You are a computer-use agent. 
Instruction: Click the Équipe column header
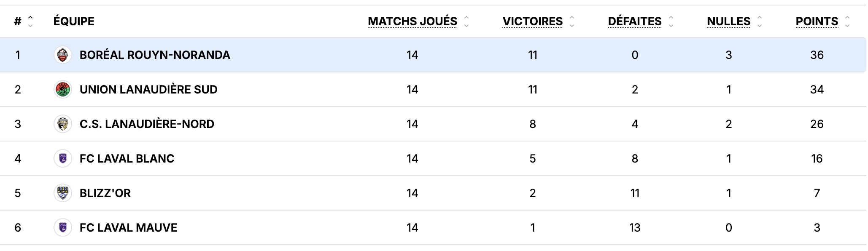click(74, 21)
